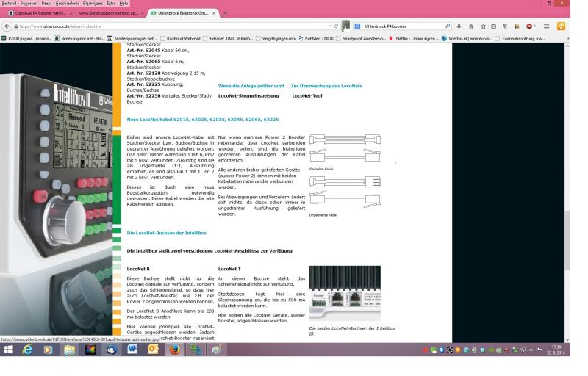The height and width of the screenshot is (376, 588).
Task: Open Extra menu
Action: (112, 4)
